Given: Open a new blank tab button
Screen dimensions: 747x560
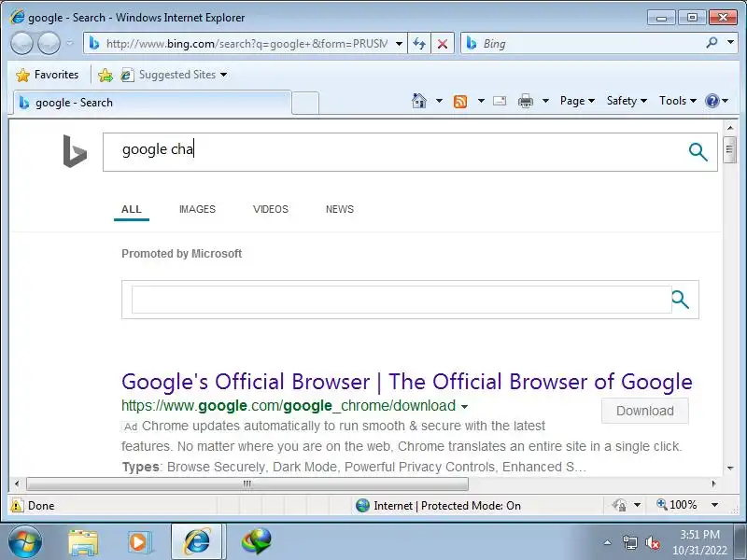Looking at the screenshot, I should pos(305,103).
